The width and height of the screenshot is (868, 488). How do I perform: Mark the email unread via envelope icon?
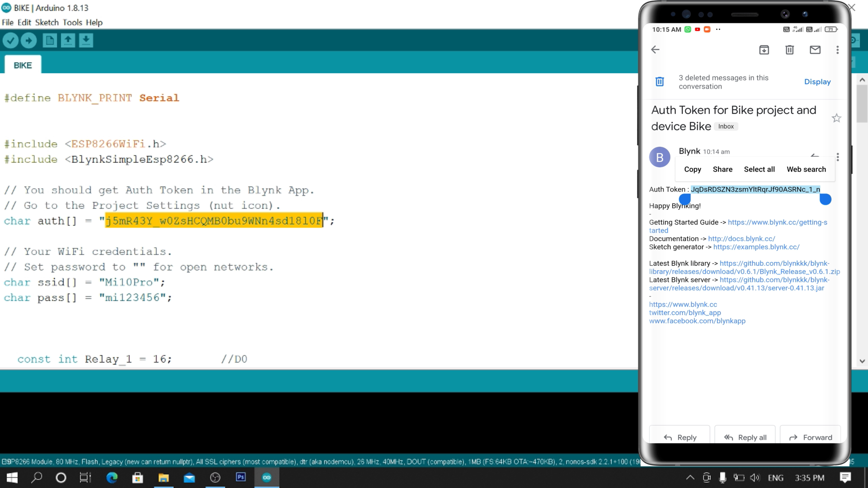pyautogui.click(x=815, y=50)
